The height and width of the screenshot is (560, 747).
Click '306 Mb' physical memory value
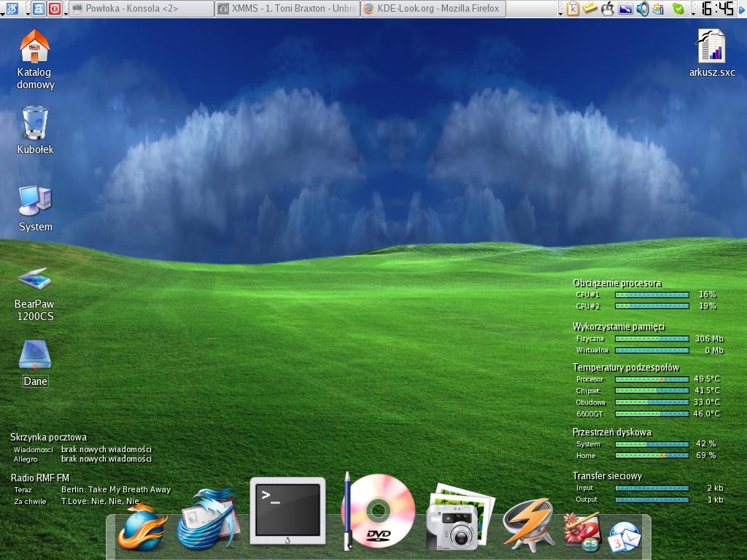coord(709,338)
